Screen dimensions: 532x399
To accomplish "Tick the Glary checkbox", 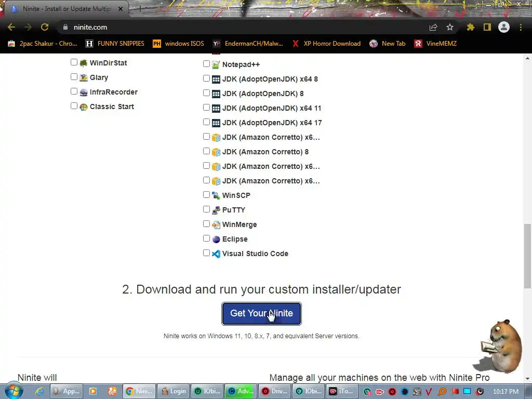I will 74,77.
